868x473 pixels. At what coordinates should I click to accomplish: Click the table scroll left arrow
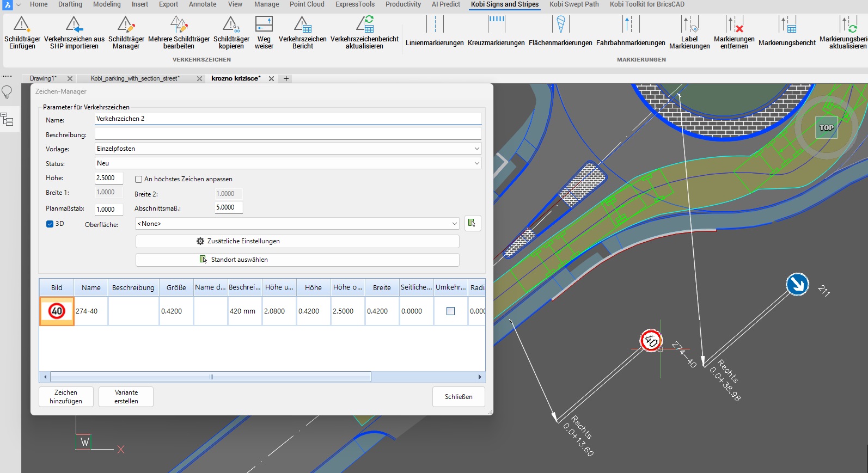[45, 377]
